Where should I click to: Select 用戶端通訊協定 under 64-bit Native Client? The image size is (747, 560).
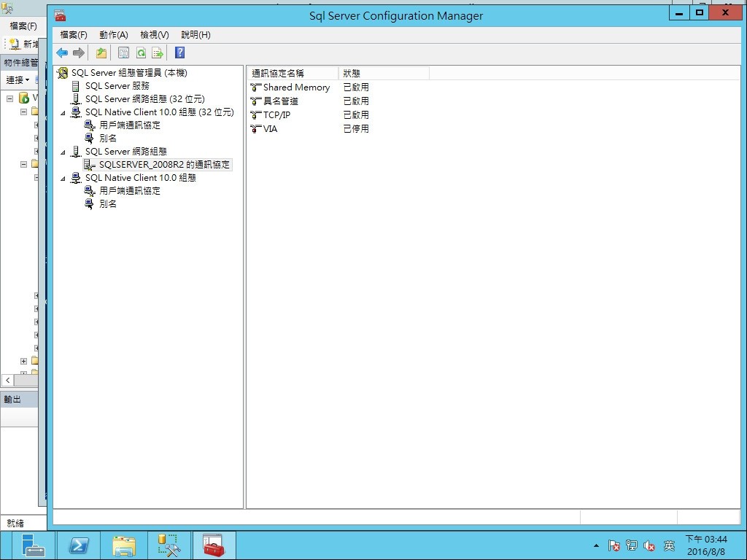(x=130, y=190)
